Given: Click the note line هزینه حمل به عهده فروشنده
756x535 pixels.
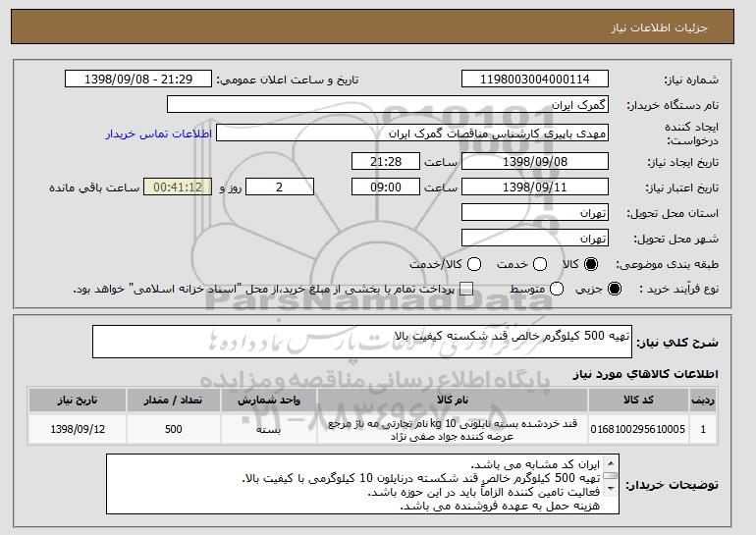Looking at the screenshot, I should point(500,507).
